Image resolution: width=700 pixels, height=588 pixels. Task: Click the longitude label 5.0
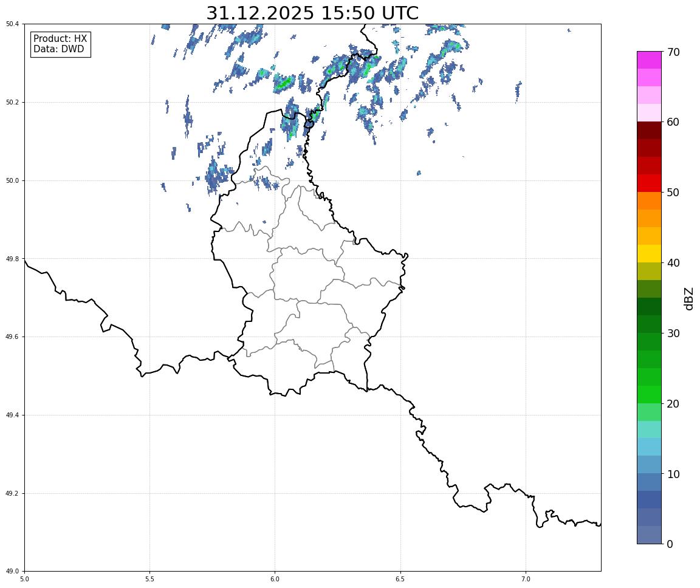(24, 579)
